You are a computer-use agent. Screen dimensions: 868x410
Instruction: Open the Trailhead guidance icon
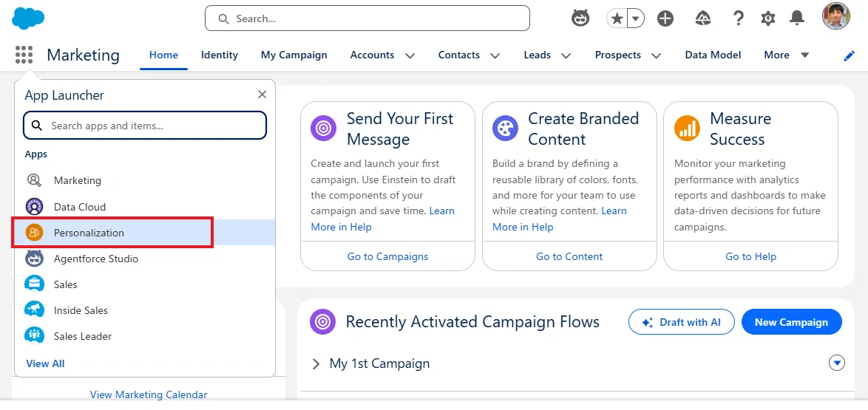(x=703, y=18)
